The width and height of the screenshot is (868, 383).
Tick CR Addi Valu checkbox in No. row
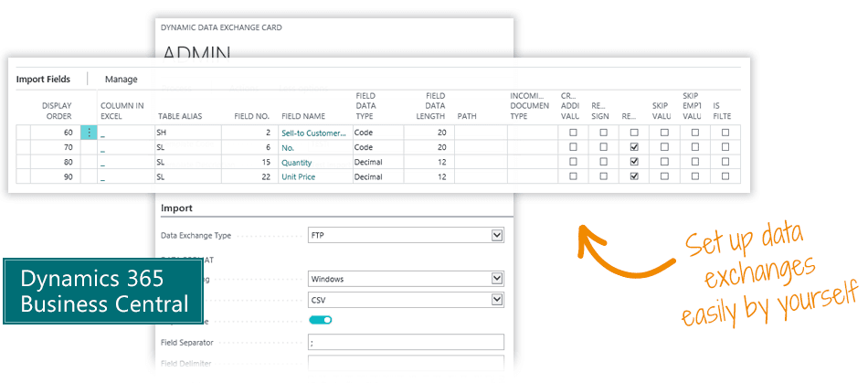tap(574, 147)
